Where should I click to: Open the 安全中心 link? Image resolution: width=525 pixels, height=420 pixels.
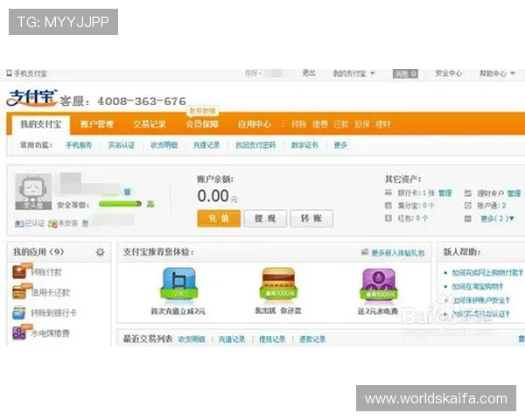point(448,73)
